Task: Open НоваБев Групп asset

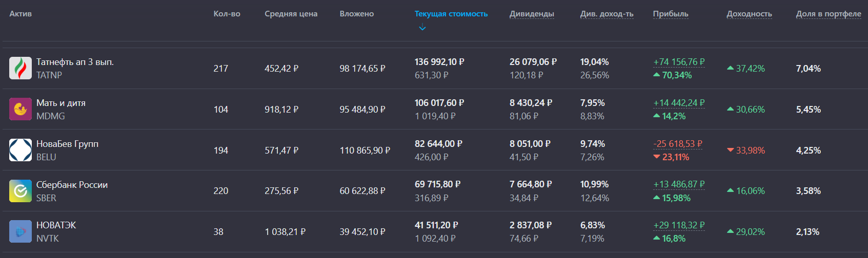Action: tap(67, 144)
